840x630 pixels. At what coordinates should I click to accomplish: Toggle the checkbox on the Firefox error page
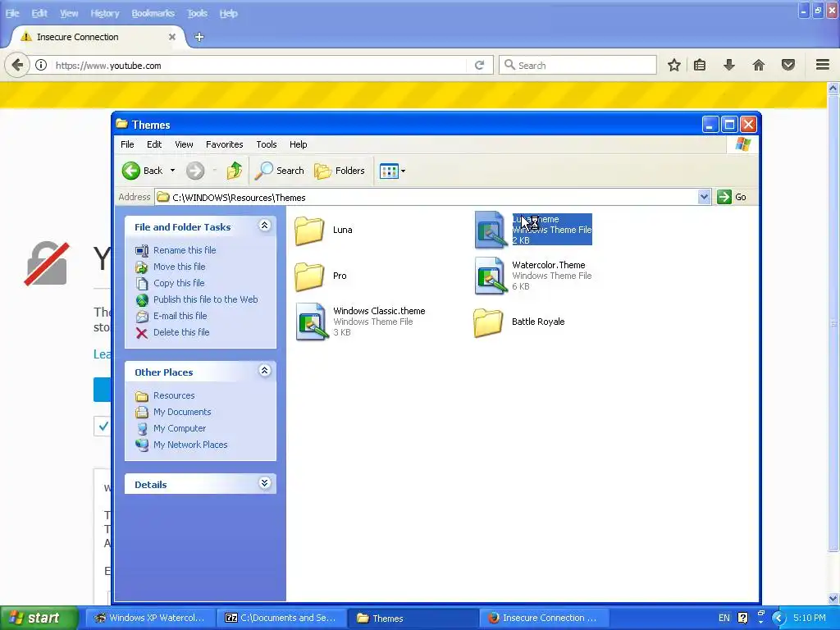103,427
